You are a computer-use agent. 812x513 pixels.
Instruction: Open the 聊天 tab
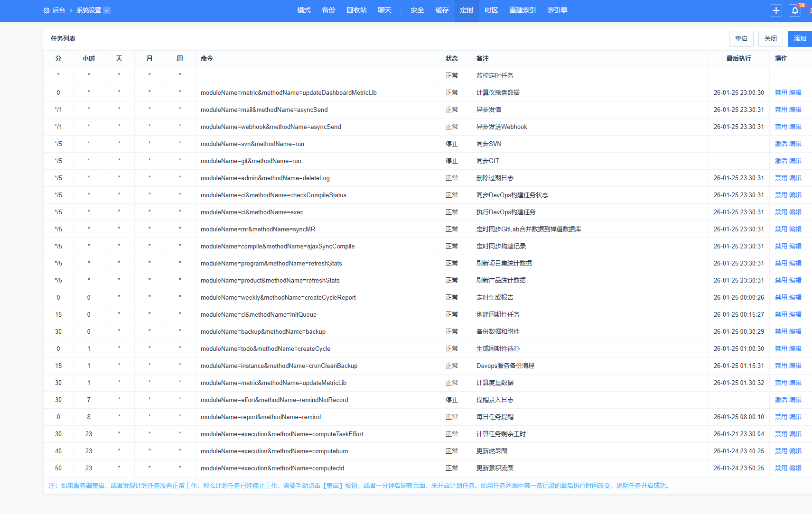pyautogui.click(x=384, y=10)
